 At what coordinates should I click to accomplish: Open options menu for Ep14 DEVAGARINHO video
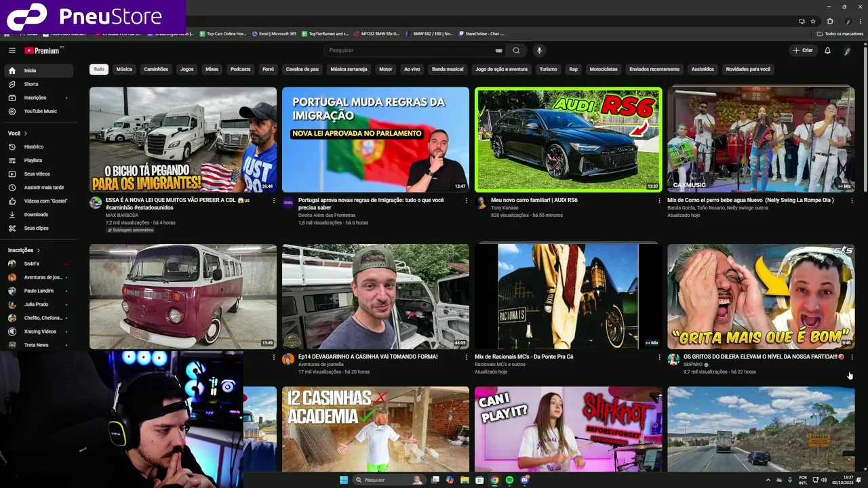click(x=467, y=357)
